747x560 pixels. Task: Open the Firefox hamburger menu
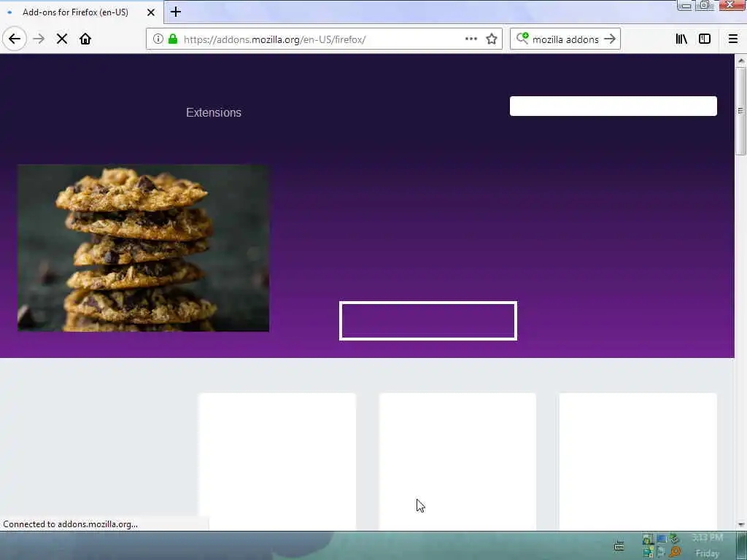[733, 39]
